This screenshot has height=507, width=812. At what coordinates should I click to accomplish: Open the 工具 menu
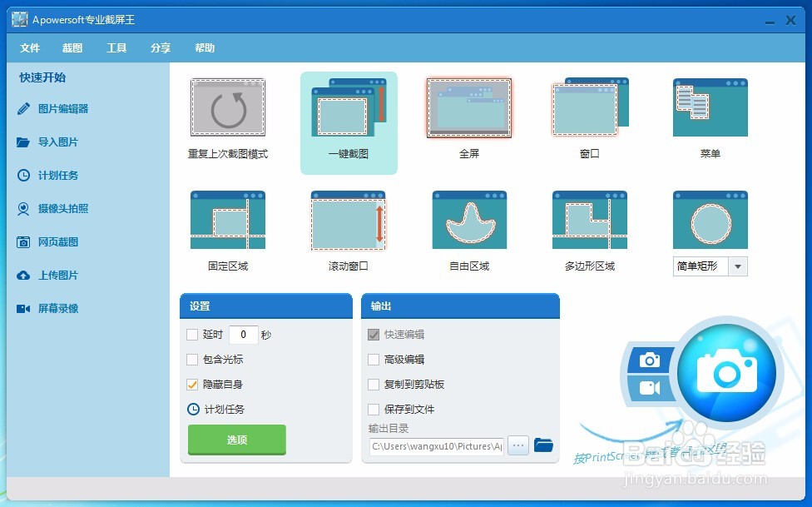[x=116, y=47]
